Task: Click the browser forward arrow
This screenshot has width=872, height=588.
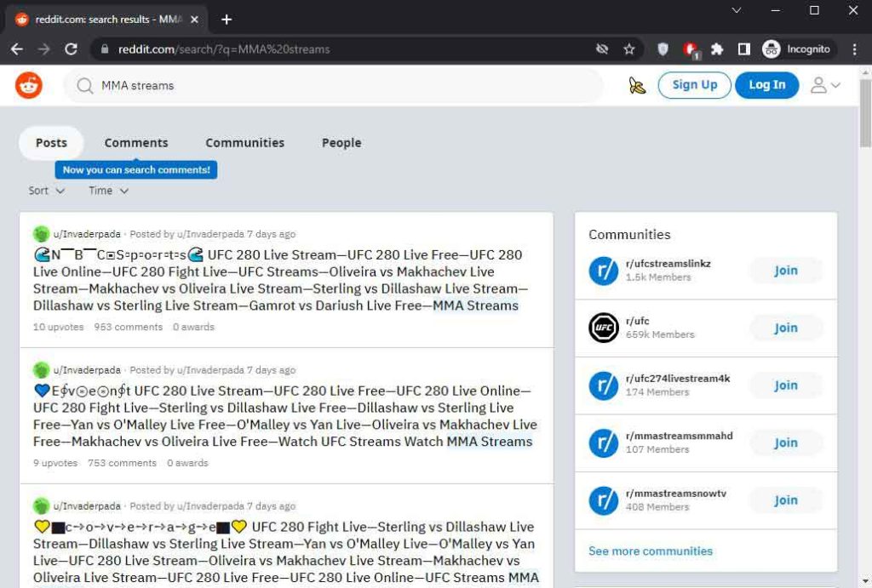Action: [43, 49]
